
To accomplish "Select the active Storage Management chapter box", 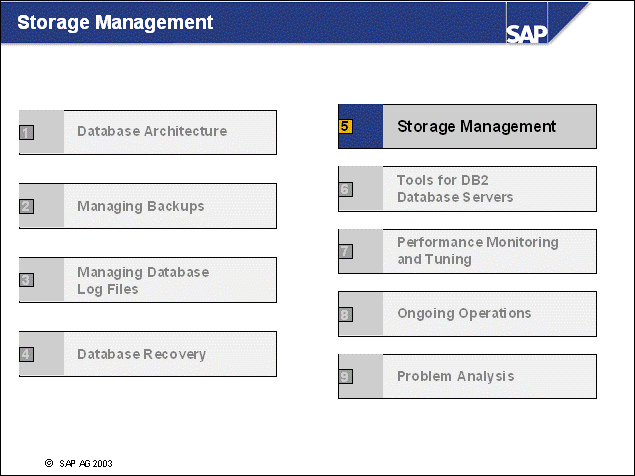I will pyautogui.click(x=476, y=127).
